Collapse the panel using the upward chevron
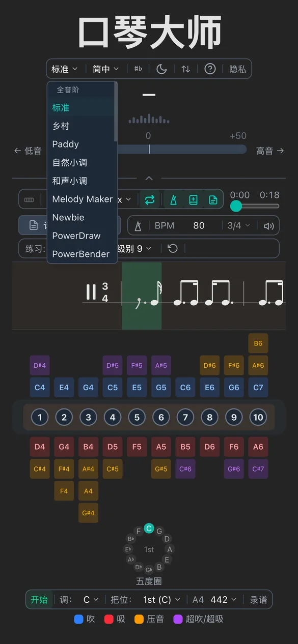Screen dimensions: 298x644 click(x=149, y=178)
